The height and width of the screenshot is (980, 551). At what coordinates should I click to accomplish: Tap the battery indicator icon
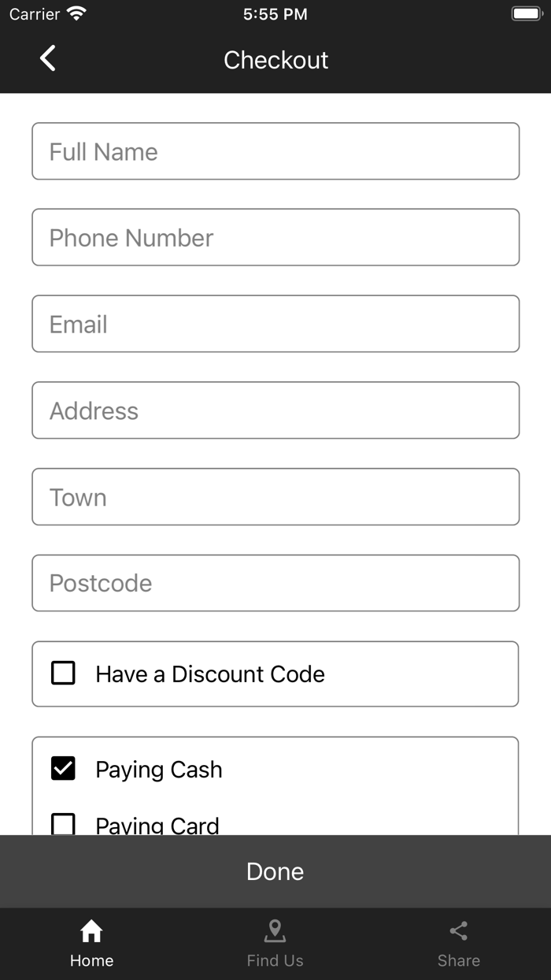click(527, 13)
